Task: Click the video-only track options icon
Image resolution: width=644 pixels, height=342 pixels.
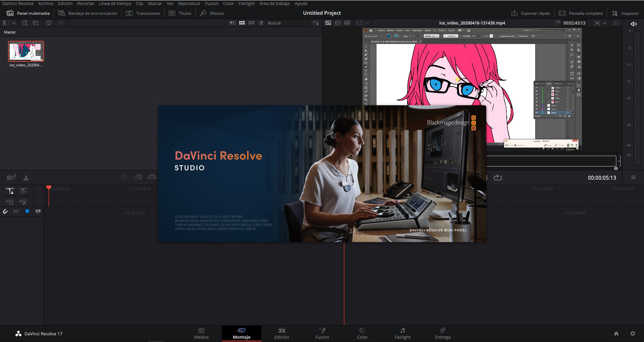Action: click(10, 202)
